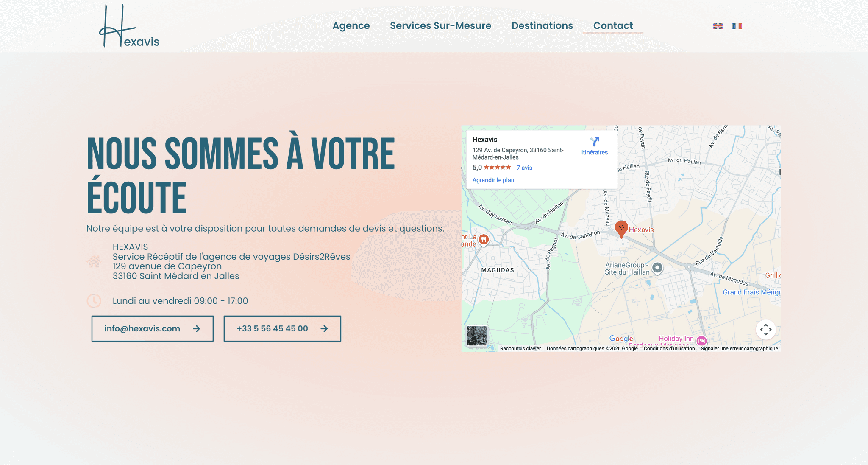Switch site language to French via flag
This screenshot has width=868, height=465.
click(x=737, y=26)
